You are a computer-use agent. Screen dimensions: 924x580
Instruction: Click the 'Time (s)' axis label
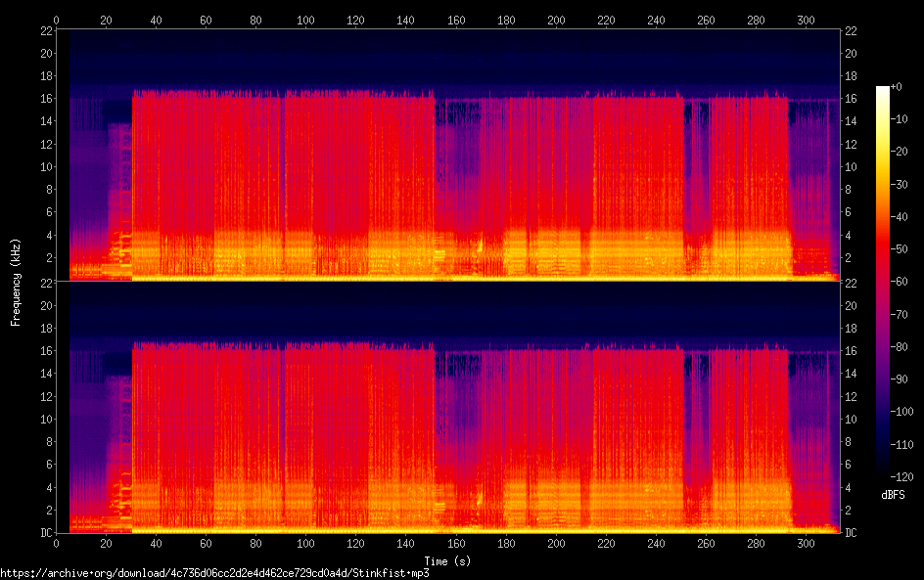click(448, 561)
